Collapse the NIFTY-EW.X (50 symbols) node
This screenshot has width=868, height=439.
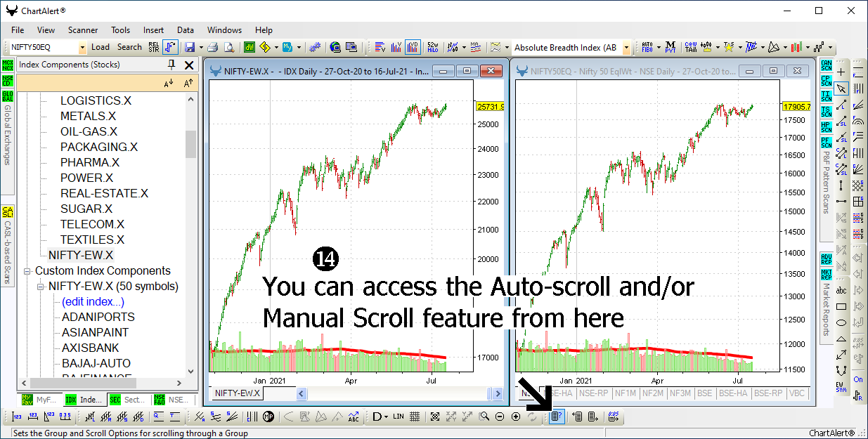coord(41,287)
